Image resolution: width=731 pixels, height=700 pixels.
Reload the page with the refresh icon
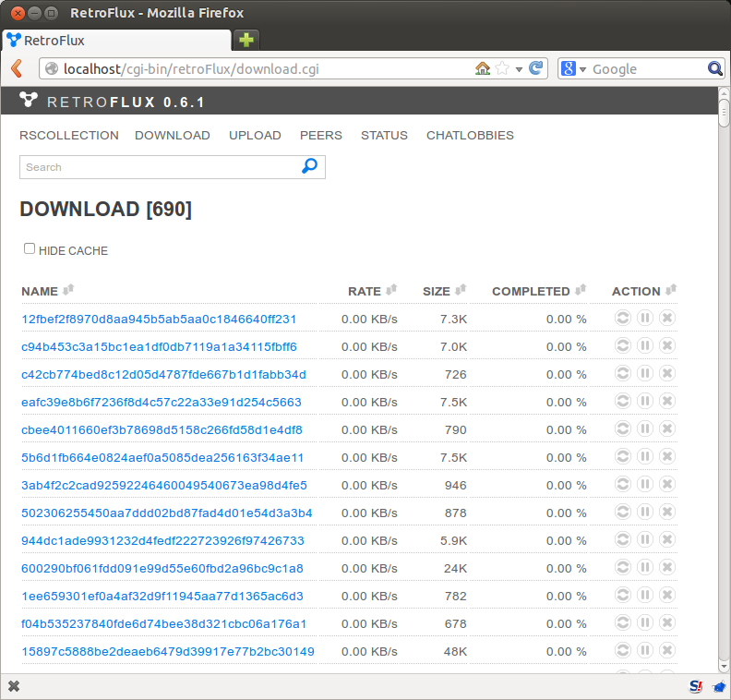coord(536,68)
